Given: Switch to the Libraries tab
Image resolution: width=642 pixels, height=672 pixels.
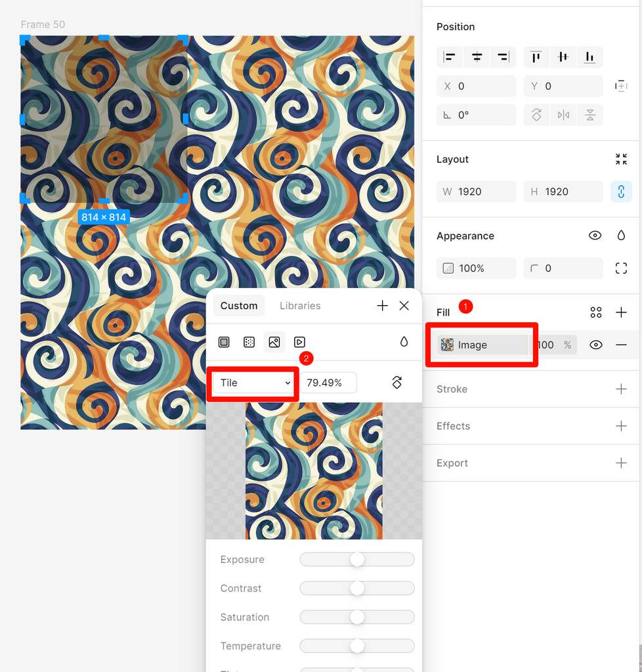Looking at the screenshot, I should (300, 306).
